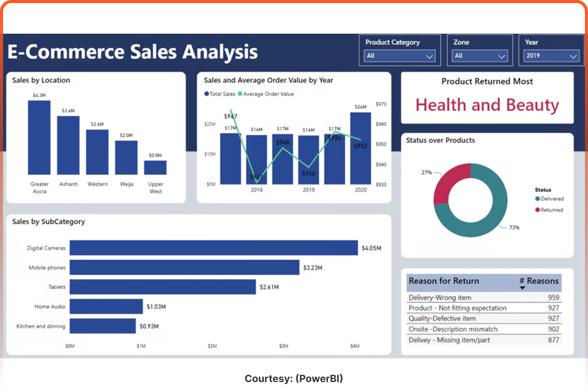The height and width of the screenshot is (392, 588).
Task: Click the Status over Products heading
Action: pyautogui.click(x=440, y=140)
